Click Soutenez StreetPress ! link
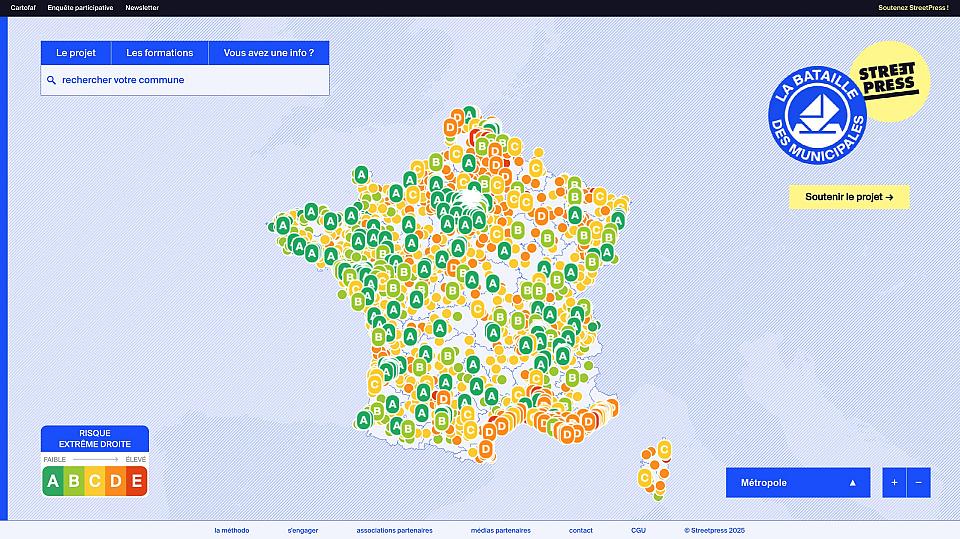This screenshot has width=960, height=539. (x=912, y=8)
